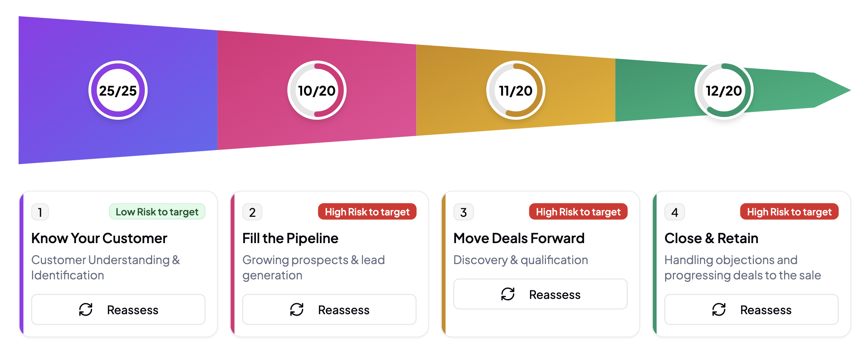Screen dimensions: 868x354
Task: Click the High Risk to target badge on Fill the Pipeline
Action: pyautogui.click(x=367, y=211)
